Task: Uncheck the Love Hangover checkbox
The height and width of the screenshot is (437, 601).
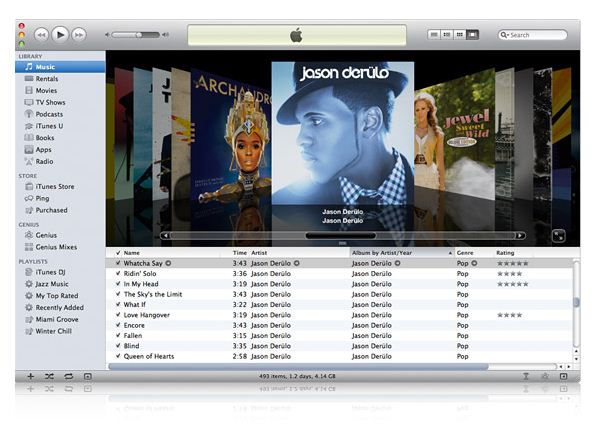Action: [118, 315]
